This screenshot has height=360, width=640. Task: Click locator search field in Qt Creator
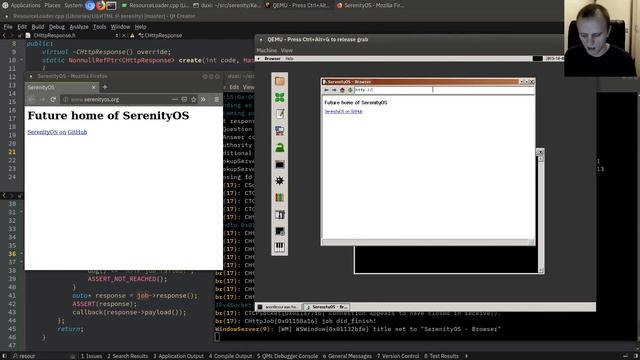click(44, 356)
